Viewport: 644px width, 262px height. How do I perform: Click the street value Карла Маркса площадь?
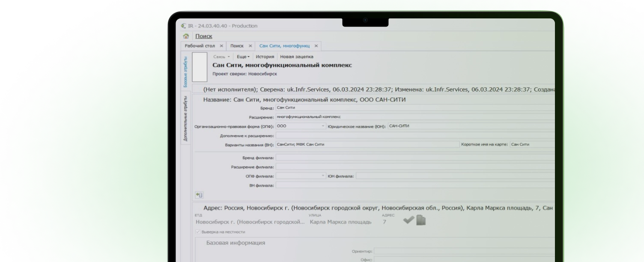[x=340, y=222]
